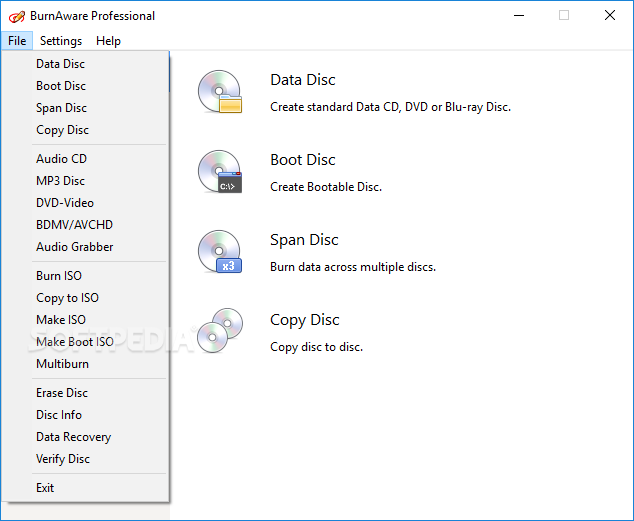Click the Boot Disc command-prompt icon
This screenshot has height=521, width=634.
point(220,171)
